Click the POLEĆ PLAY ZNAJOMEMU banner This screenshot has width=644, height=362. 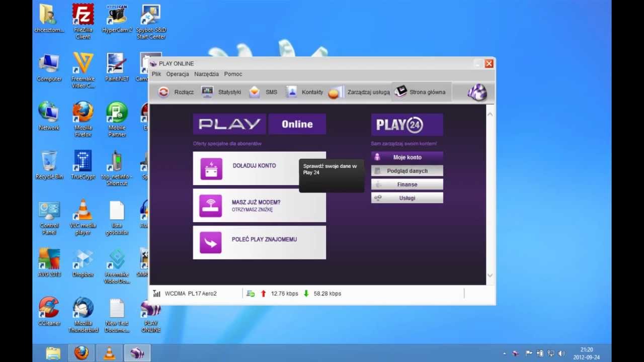tap(259, 242)
